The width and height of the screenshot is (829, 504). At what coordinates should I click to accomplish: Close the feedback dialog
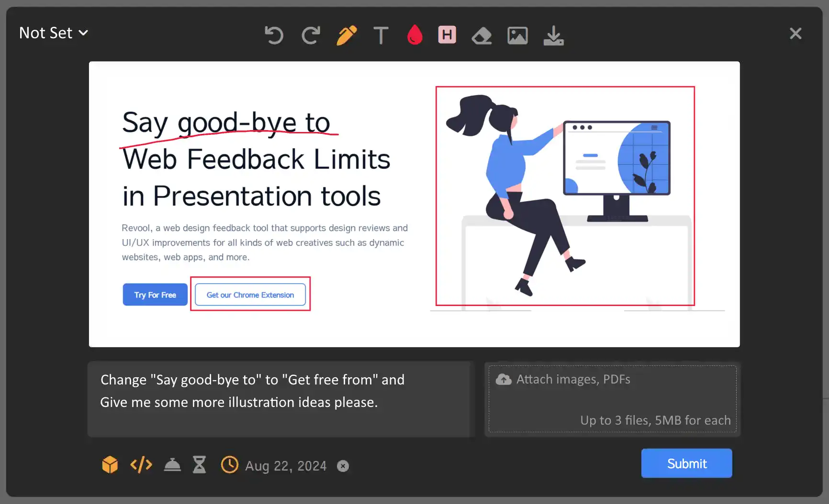click(x=795, y=33)
